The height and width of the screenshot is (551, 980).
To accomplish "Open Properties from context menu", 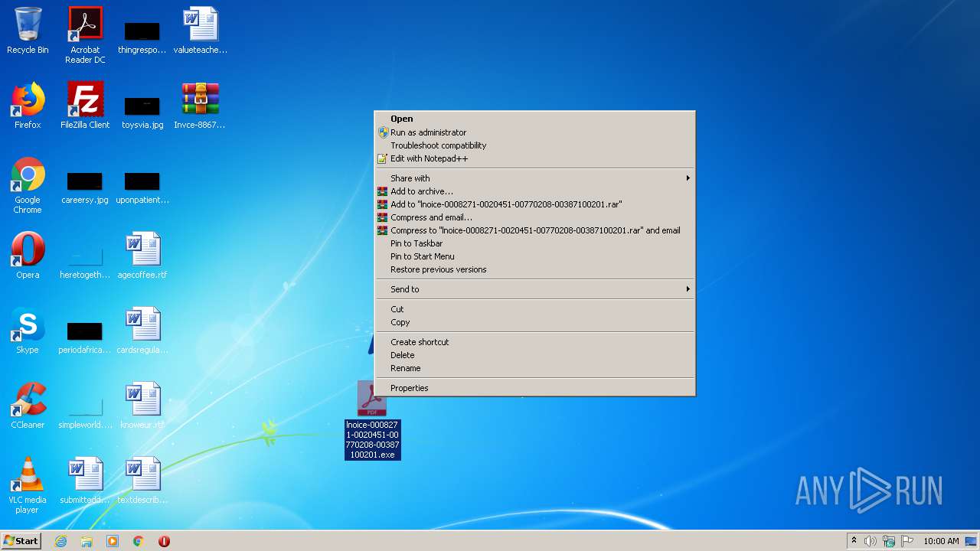I will (534, 388).
